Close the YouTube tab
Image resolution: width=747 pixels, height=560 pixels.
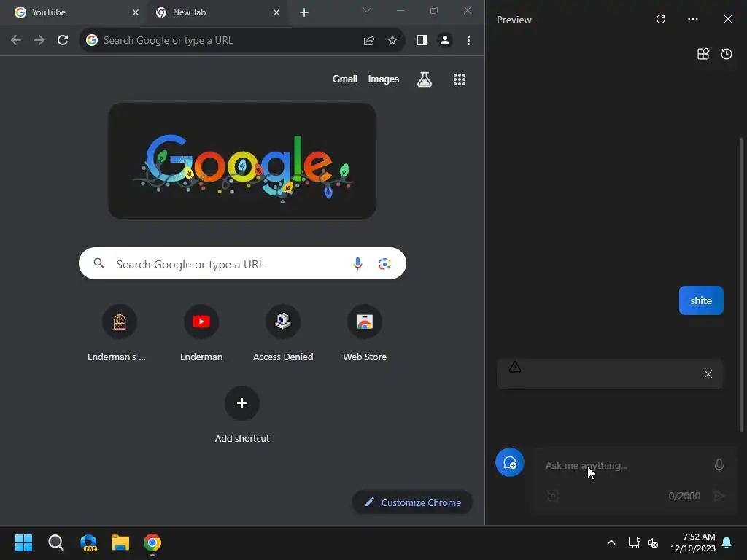click(x=135, y=12)
